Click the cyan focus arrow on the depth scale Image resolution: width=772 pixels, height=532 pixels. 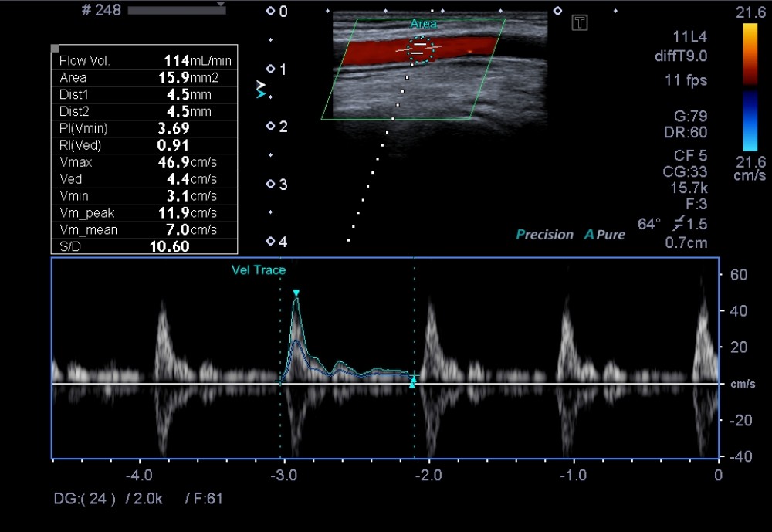[261, 93]
